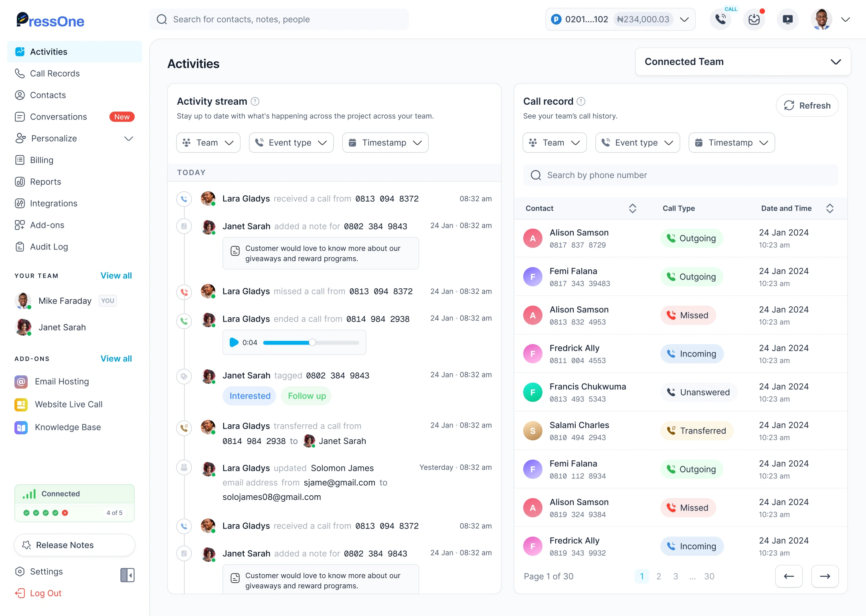The image size is (866, 616).
Task: Click the audio recording progress slider
Action: coord(311,342)
